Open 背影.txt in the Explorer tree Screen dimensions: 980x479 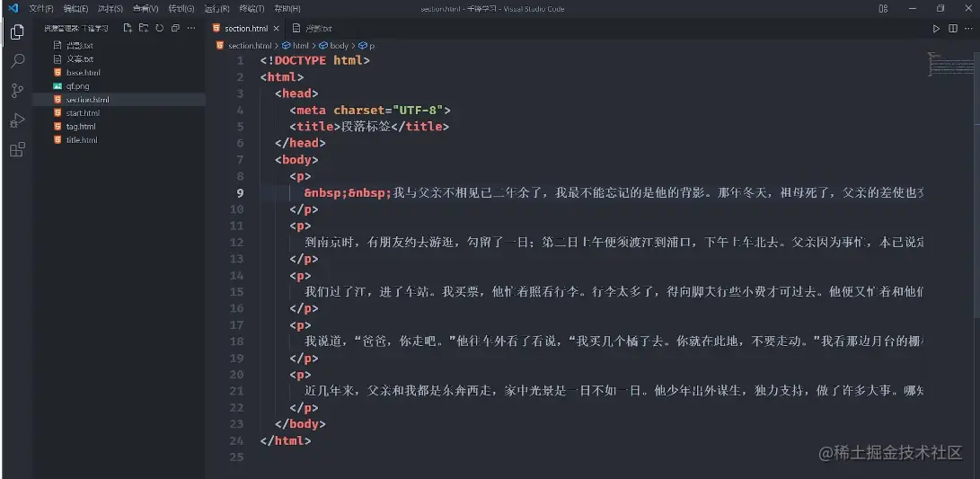pos(80,46)
